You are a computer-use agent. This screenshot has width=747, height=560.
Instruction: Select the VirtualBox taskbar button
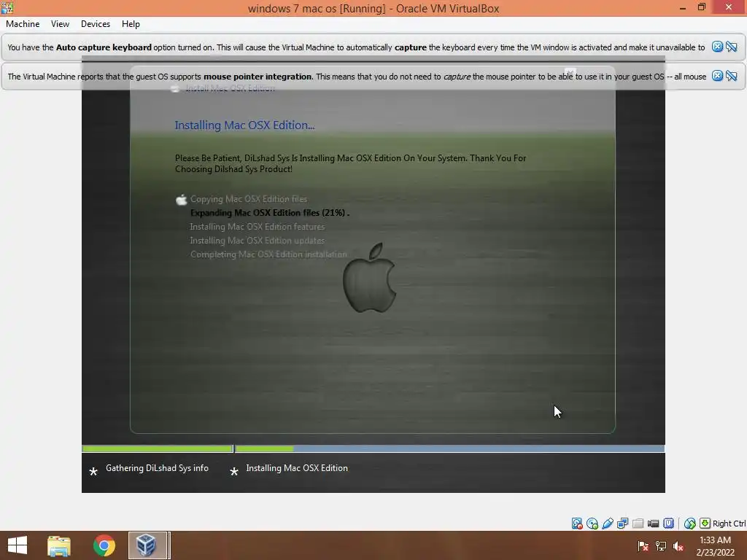click(147, 545)
